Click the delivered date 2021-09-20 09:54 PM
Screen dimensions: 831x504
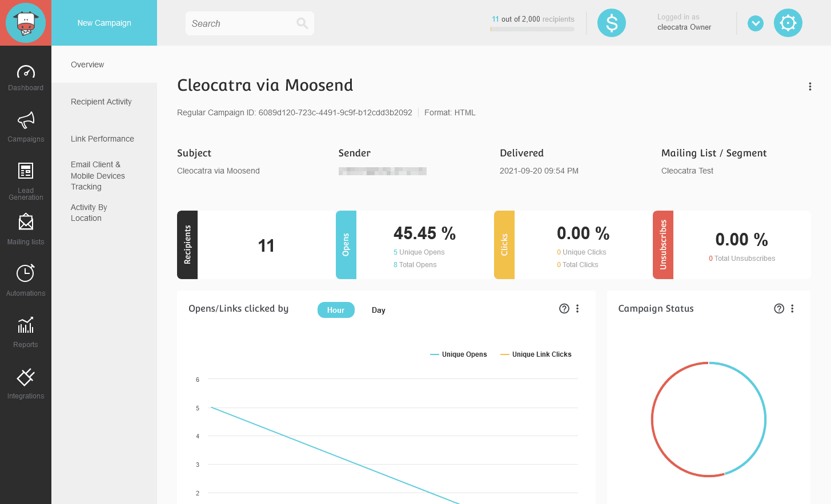pos(539,171)
